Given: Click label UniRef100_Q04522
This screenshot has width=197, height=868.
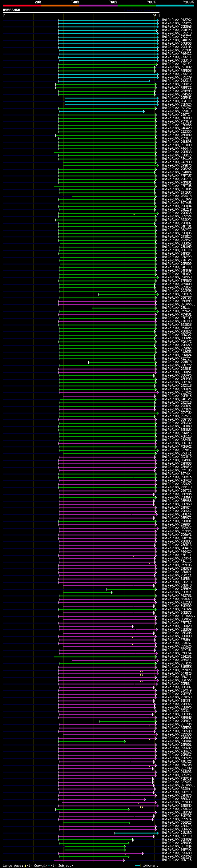Looking at the screenshot, I should [177, 94].
